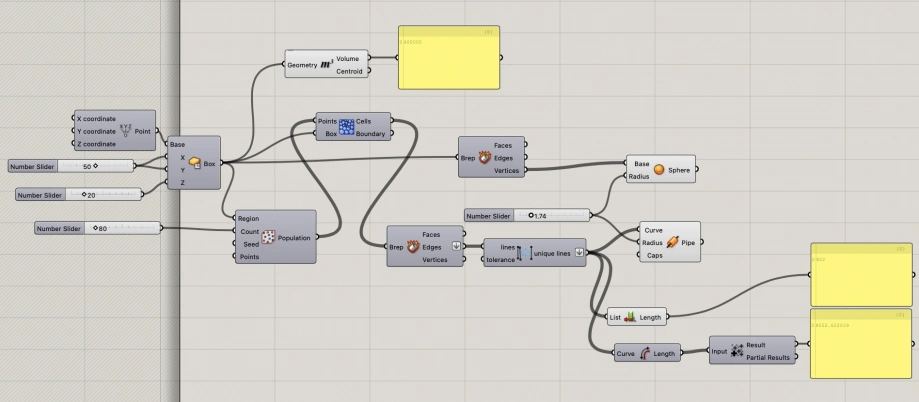Select the Construct Point XYZ icon
Image resolution: width=919 pixels, height=402 pixels.
pos(126,130)
